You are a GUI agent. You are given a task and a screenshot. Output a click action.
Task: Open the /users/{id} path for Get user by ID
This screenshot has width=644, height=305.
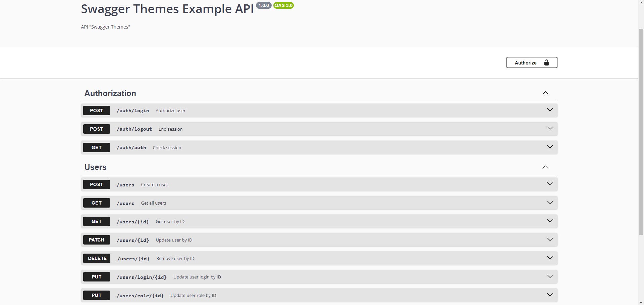(x=133, y=222)
